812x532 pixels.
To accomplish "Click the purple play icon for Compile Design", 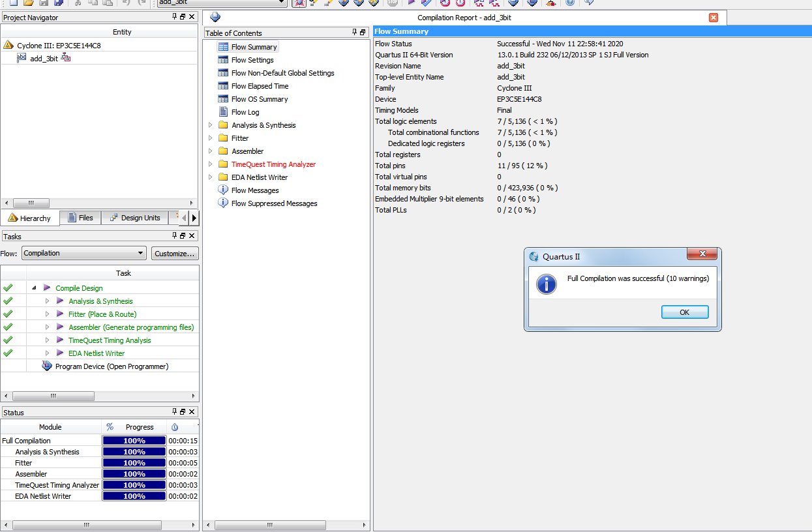I will click(47, 288).
